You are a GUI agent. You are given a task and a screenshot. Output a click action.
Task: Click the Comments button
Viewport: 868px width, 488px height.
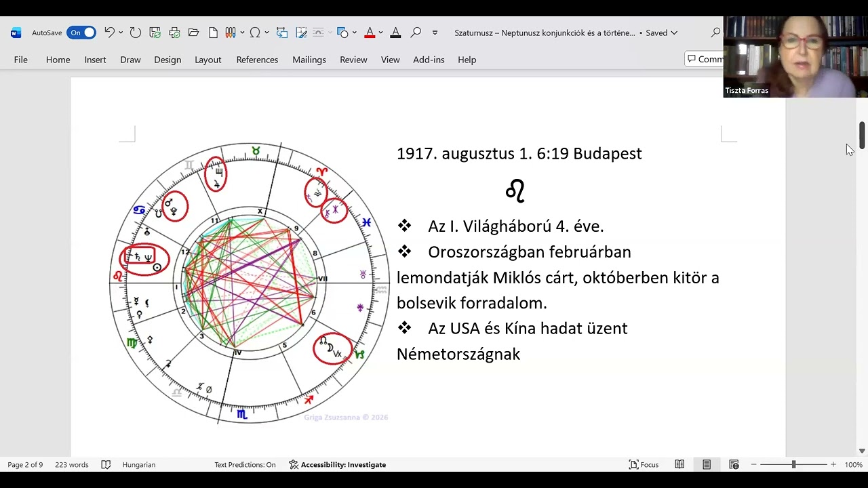704,60
